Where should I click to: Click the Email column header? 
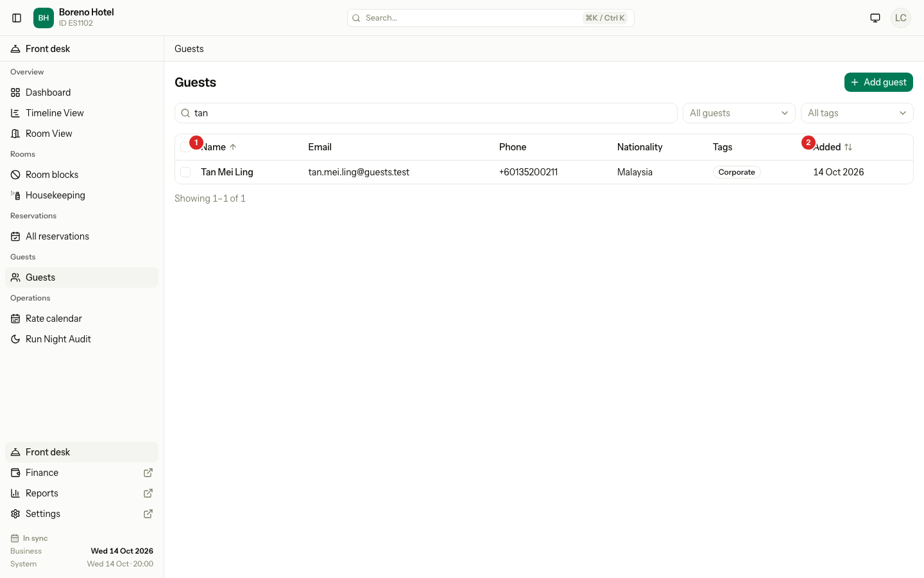coord(320,147)
